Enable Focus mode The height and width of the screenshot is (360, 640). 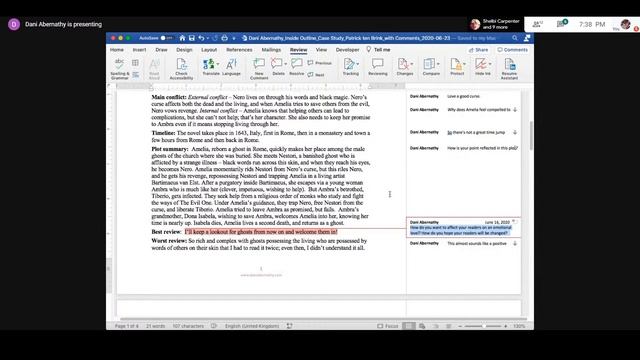point(387,326)
